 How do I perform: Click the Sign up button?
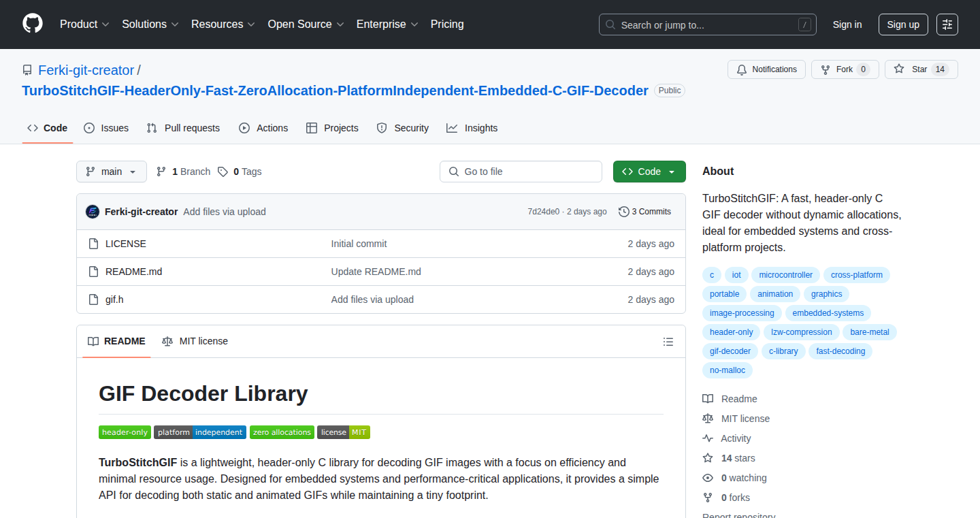point(903,25)
